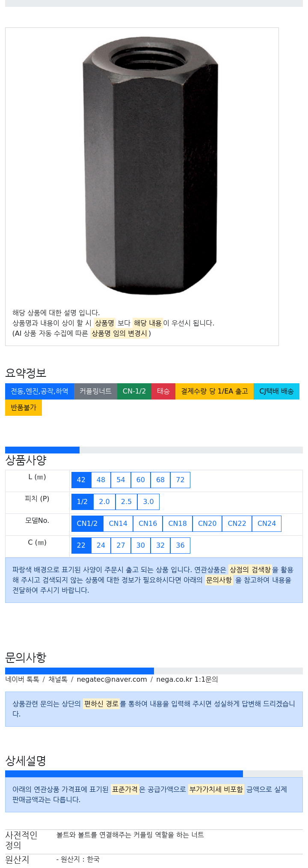Click the CJ택배 배송 shipping tag
308x868 pixels.
(x=276, y=391)
